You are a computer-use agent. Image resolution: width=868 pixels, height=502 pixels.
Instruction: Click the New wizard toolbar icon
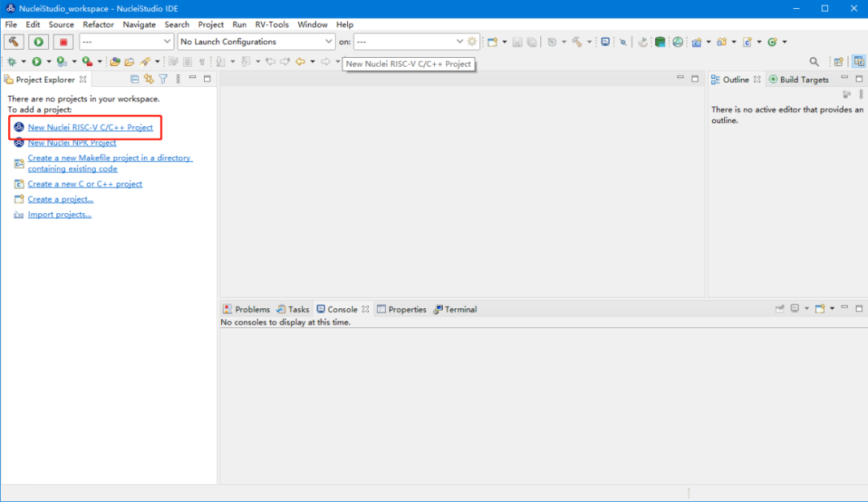coord(492,42)
